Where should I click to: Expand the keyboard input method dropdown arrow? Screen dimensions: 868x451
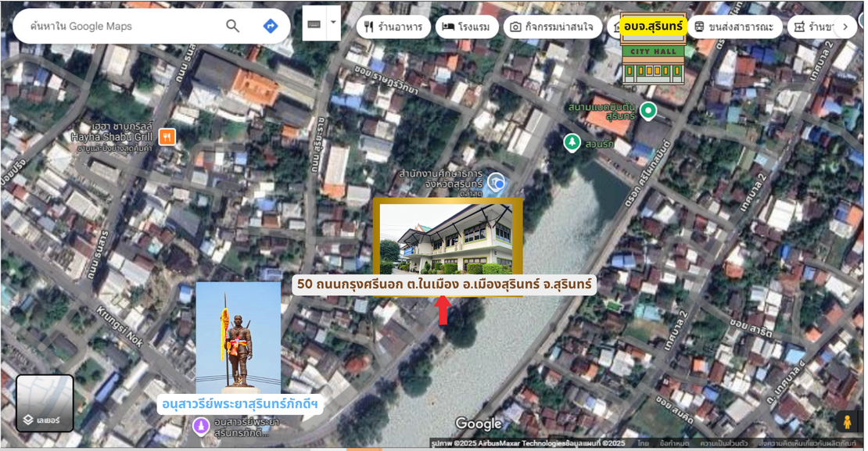point(333,23)
